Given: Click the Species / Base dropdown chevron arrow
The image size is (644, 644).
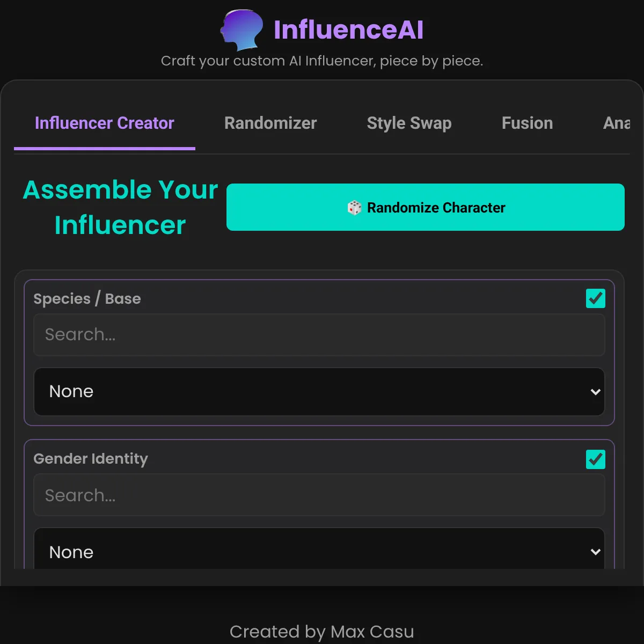Looking at the screenshot, I should coord(595,392).
